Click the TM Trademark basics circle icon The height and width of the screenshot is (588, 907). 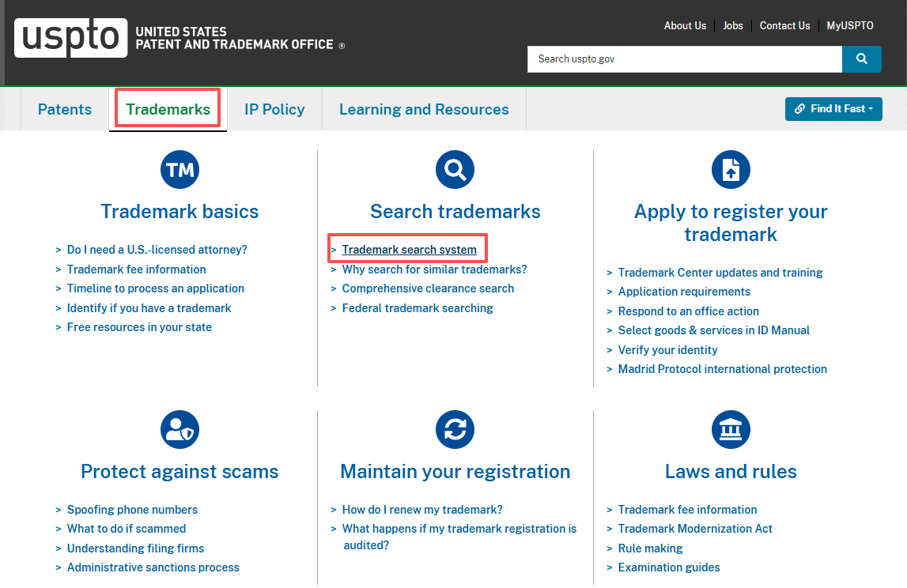(180, 169)
